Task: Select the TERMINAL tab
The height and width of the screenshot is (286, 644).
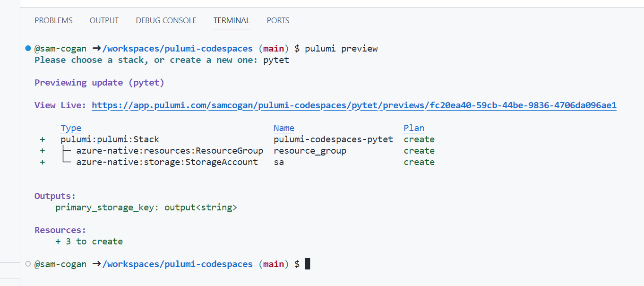Action: pyautogui.click(x=232, y=20)
